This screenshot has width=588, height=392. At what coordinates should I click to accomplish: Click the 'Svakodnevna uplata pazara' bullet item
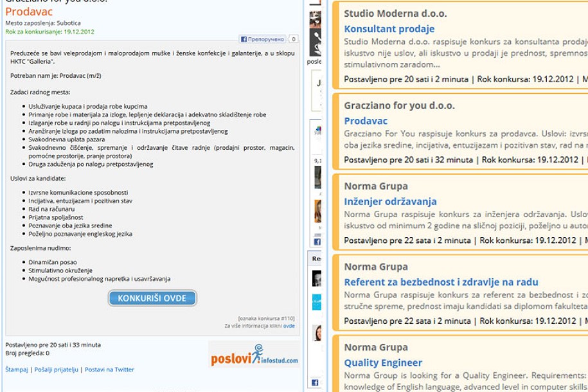click(x=67, y=139)
